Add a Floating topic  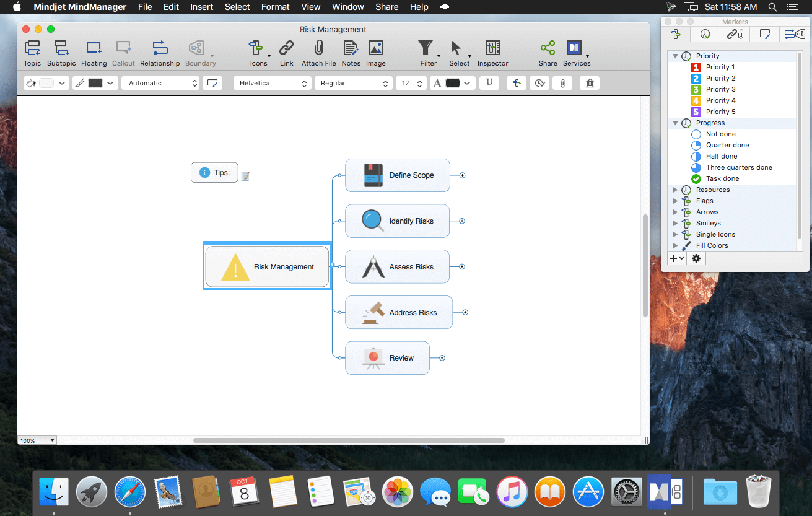click(x=94, y=53)
